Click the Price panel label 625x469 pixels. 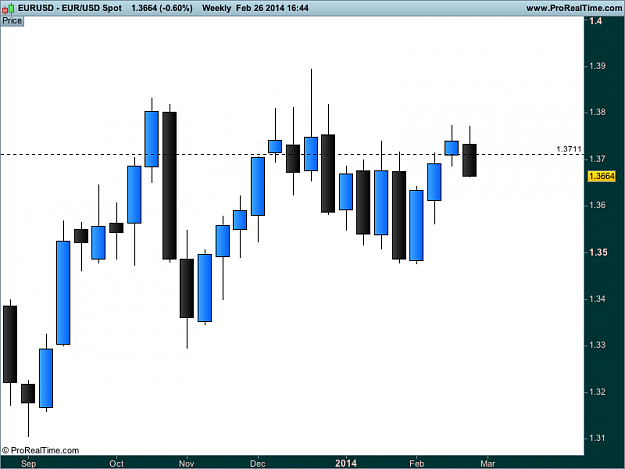12,21
